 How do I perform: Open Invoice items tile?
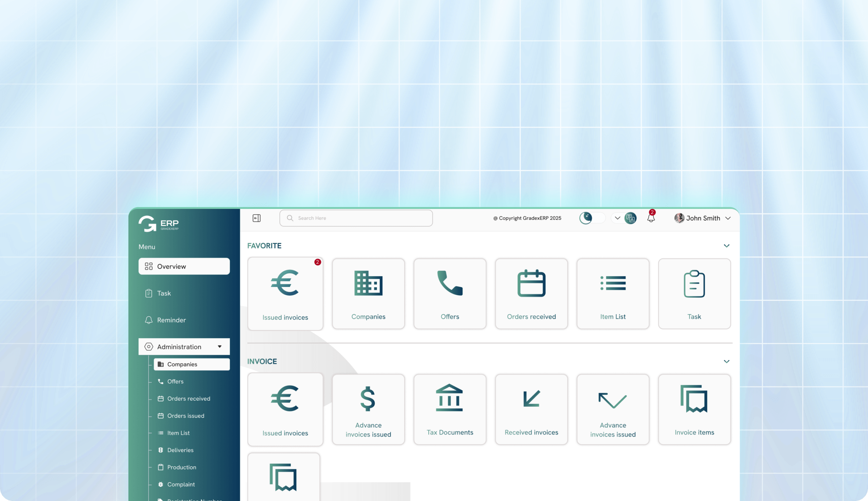[x=694, y=409]
